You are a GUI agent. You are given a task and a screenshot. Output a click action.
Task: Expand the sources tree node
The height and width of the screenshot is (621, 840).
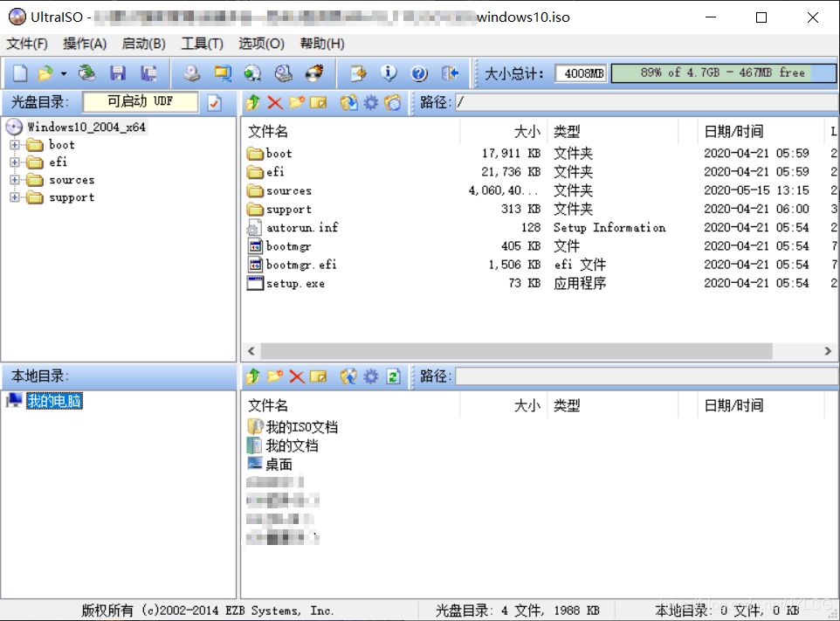click(x=15, y=180)
